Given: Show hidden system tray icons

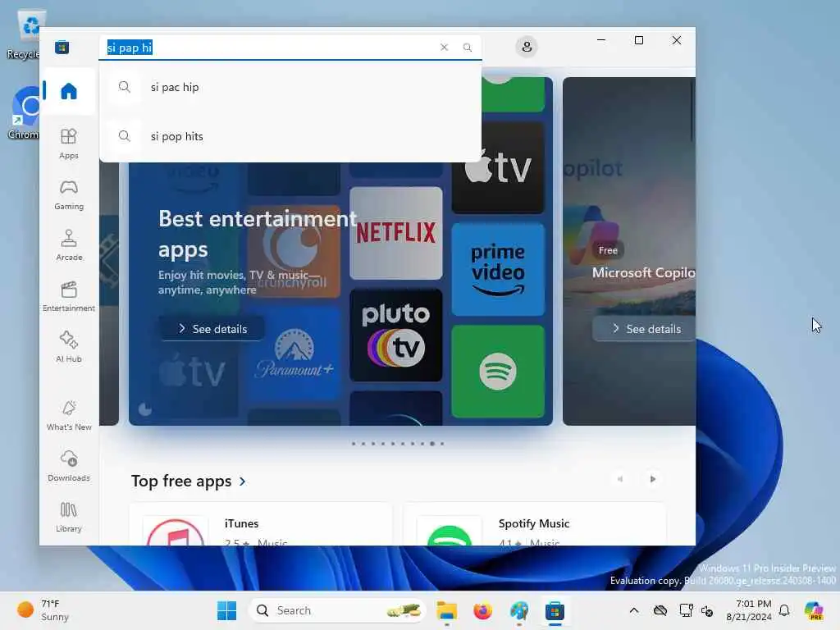Looking at the screenshot, I should click(x=634, y=610).
